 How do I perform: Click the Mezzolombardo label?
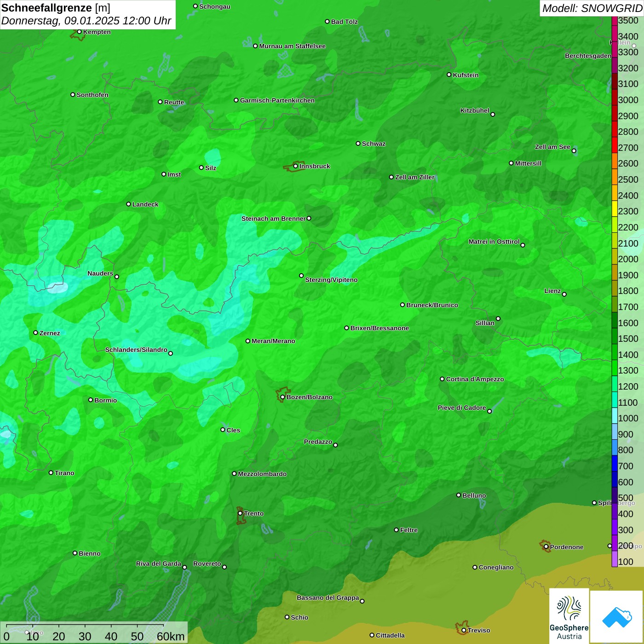tap(262, 474)
